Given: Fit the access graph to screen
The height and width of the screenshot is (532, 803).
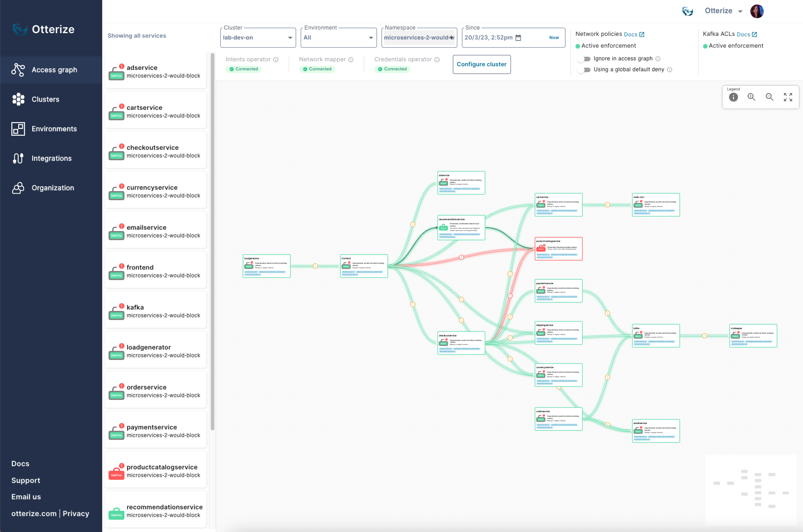Looking at the screenshot, I should point(788,97).
